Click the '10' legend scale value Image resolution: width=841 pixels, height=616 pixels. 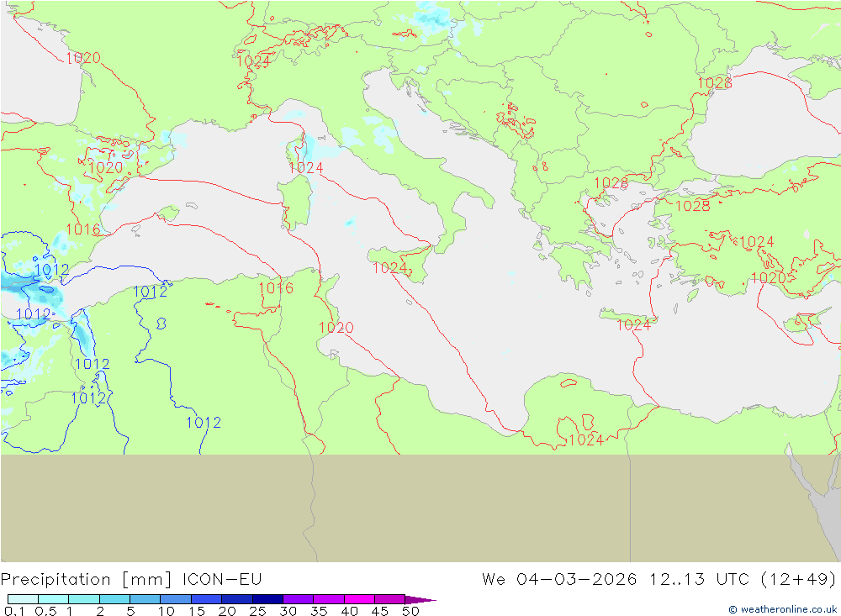coord(167,611)
